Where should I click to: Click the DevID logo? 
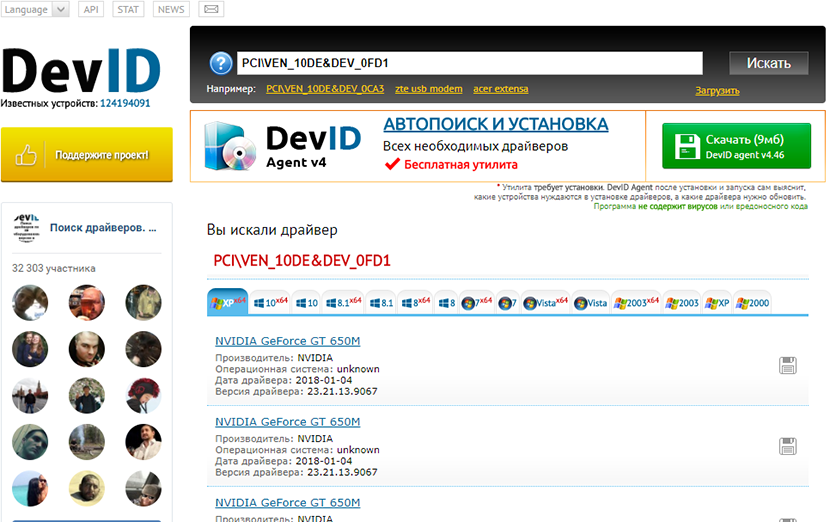pyautogui.click(x=80, y=71)
